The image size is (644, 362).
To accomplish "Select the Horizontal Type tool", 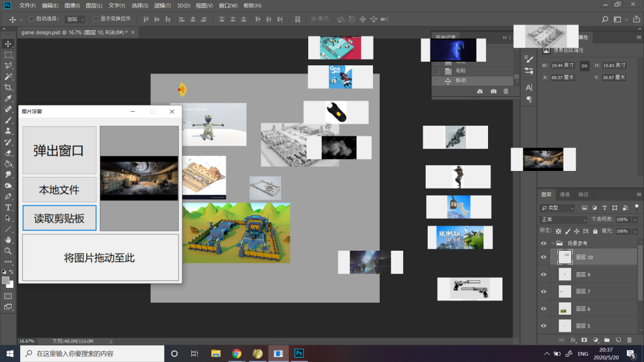I will (8, 207).
